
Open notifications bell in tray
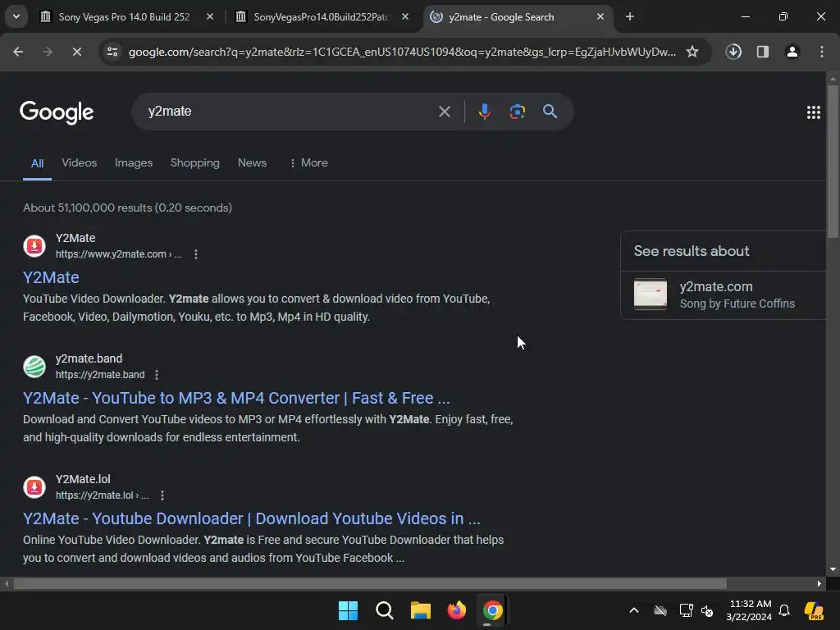tap(784, 610)
